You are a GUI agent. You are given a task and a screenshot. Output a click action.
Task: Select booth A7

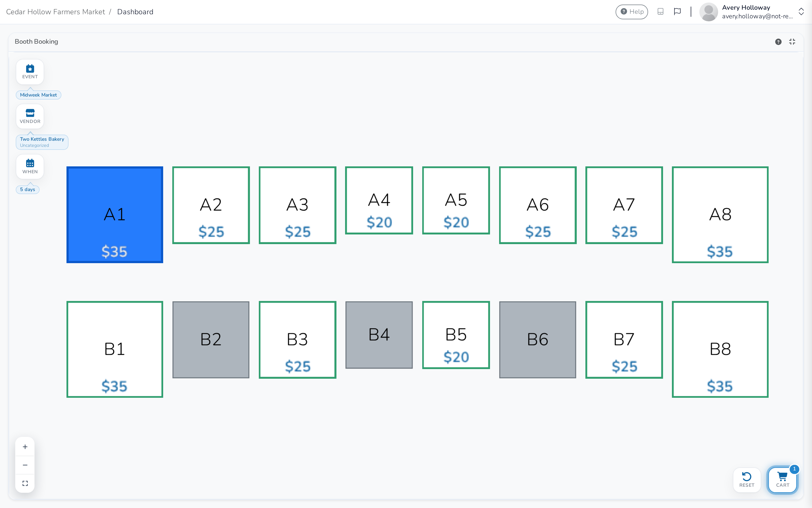[x=624, y=205]
